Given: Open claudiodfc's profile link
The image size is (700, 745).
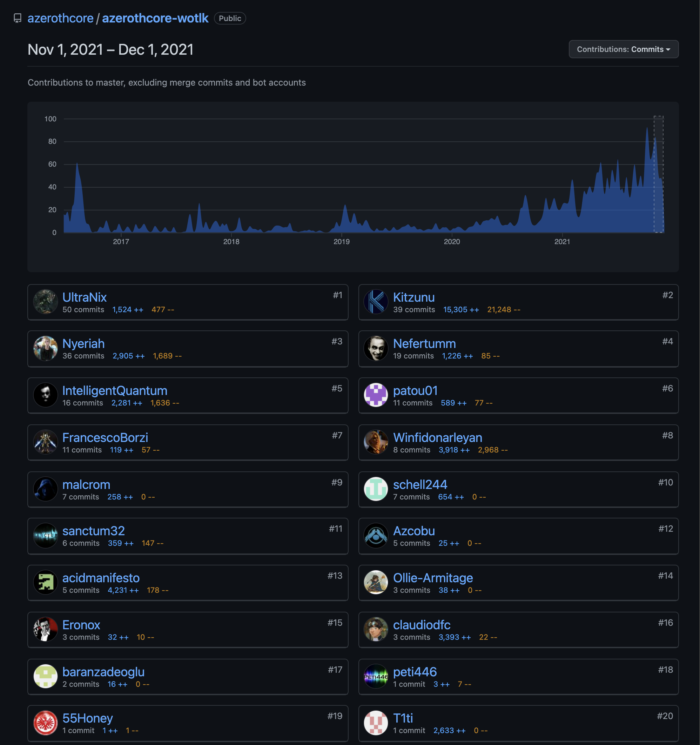Looking at the screenshot, I should 422,625.
